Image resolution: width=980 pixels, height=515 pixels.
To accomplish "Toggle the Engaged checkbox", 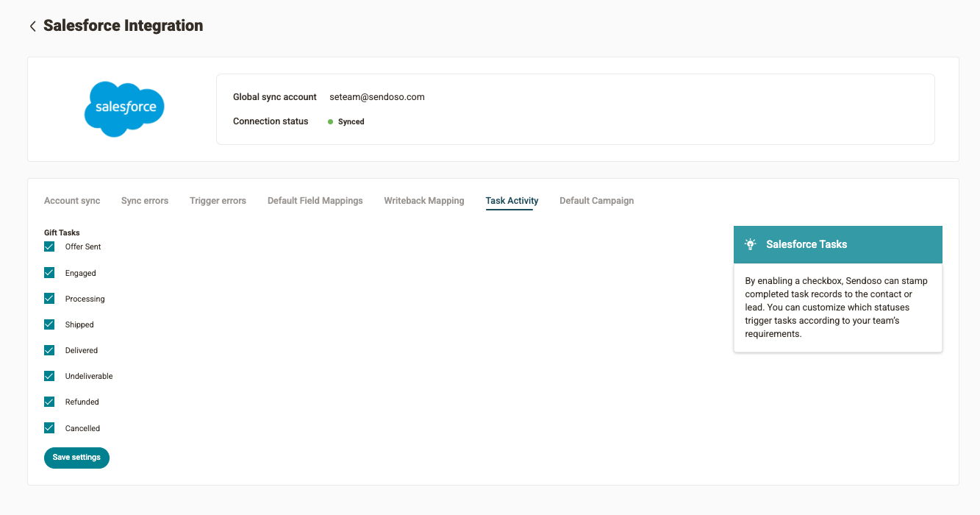I will 49,273.
